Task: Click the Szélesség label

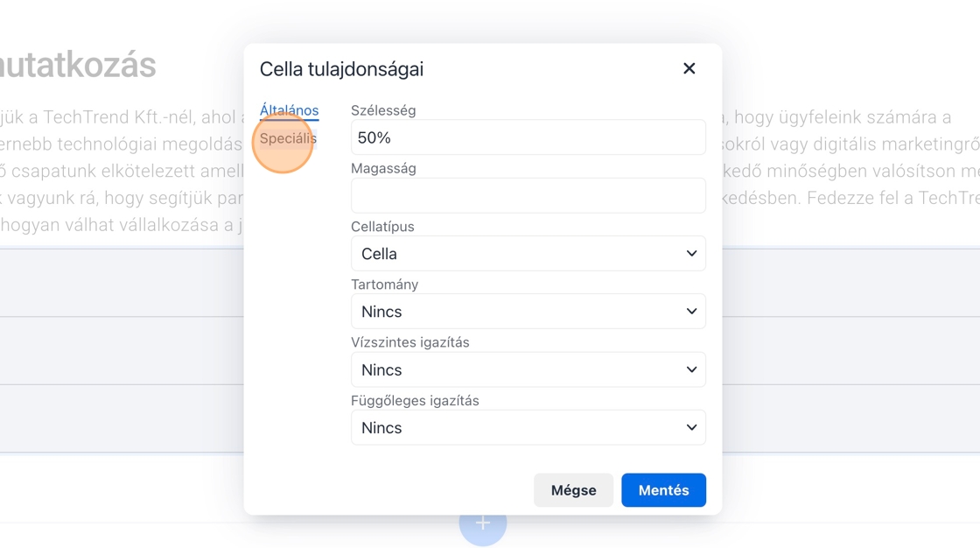Action: [383, 110]
